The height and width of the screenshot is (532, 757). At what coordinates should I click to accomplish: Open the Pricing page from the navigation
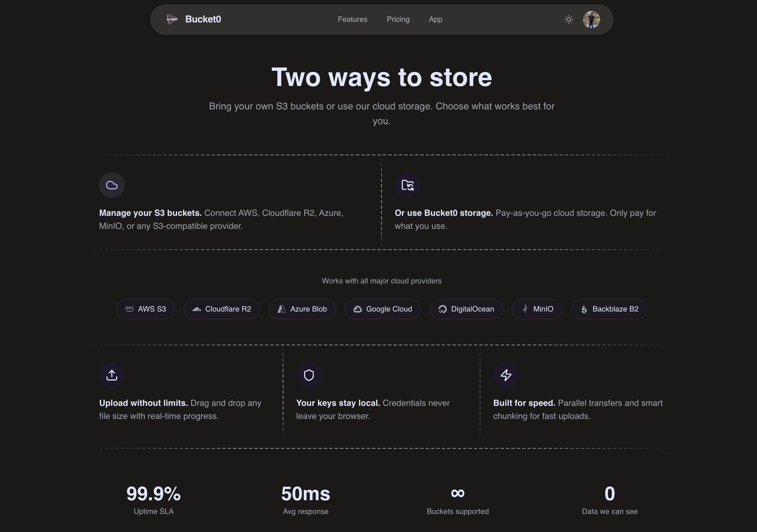pos(398,19)
